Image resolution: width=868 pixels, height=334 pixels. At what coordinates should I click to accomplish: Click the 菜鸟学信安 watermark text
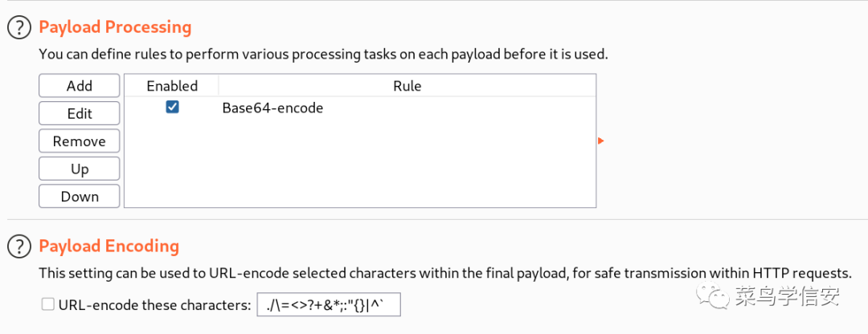(787, 297)
